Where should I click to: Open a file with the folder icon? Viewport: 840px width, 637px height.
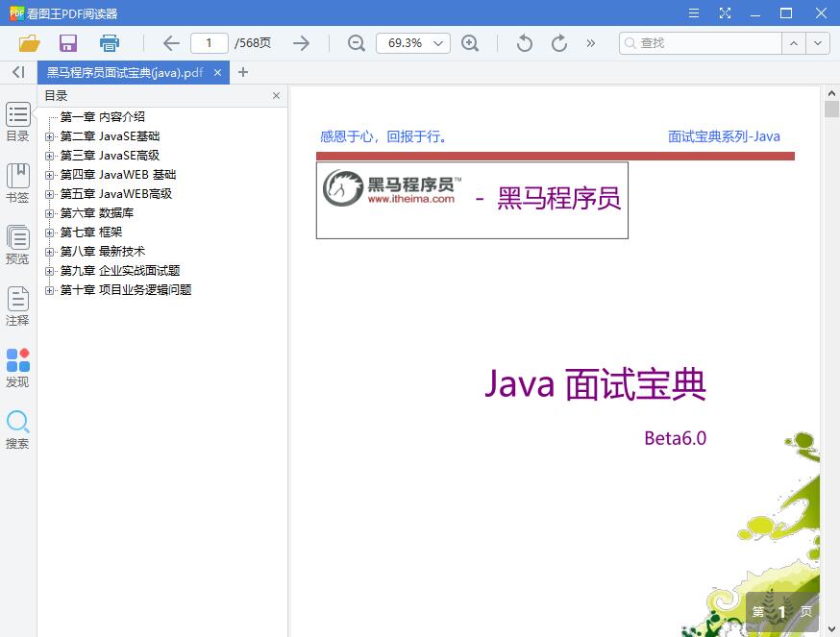coord(30,43)
